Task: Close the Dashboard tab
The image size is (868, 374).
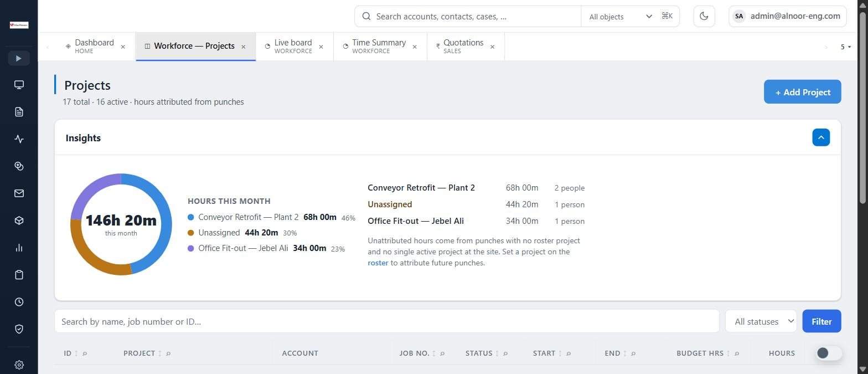Action: pos(123,47)
